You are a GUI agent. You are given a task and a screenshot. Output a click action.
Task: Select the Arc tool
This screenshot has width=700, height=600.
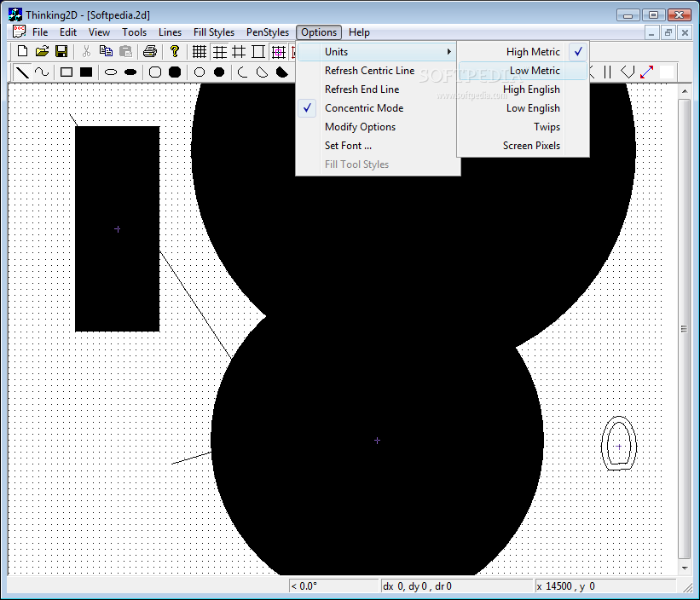click(242, 72)
